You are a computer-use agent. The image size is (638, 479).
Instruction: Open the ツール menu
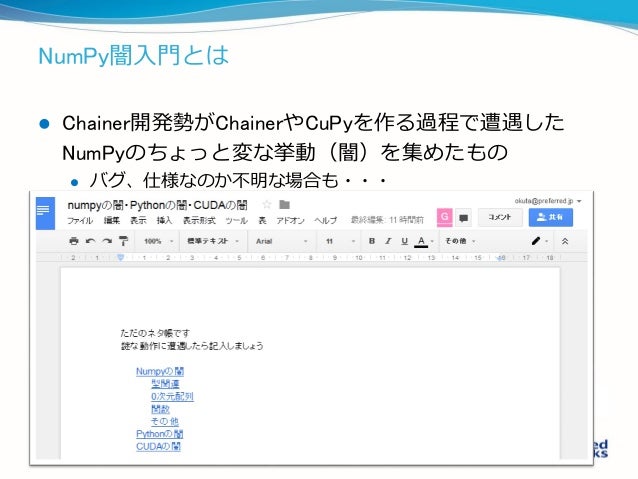(236, 220)
